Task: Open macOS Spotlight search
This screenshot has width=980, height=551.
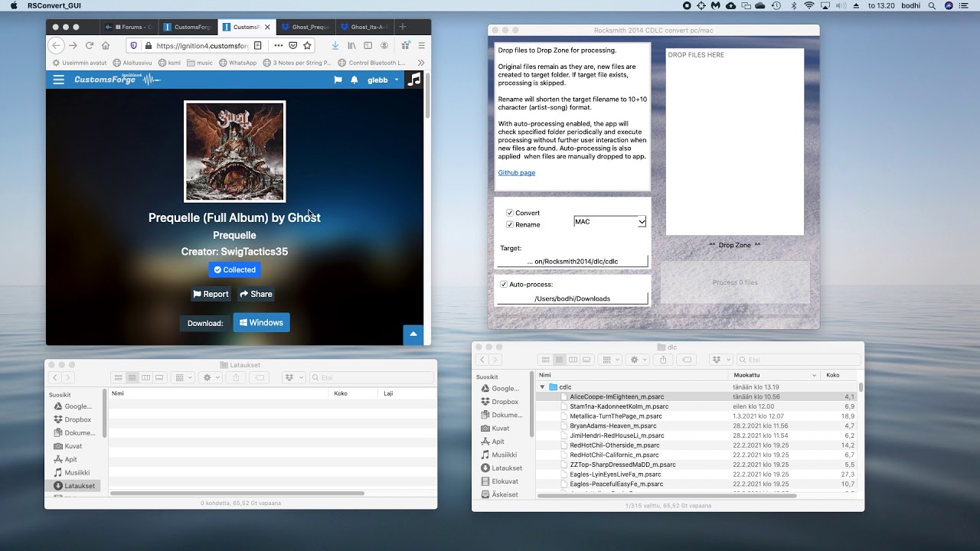Action: [x=932, y=5]
